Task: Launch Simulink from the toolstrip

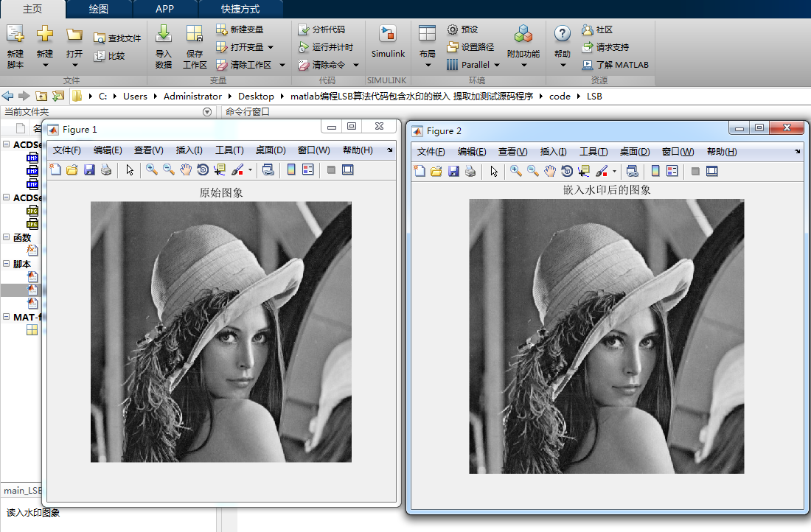Action: coord(388,41)
